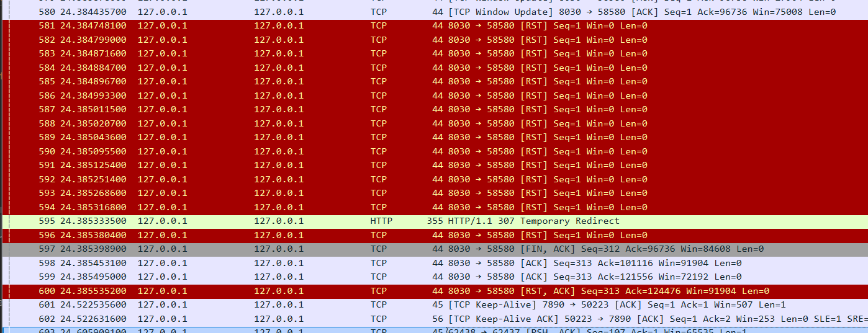Select the RST, ACK packet 600
868x333 pixels.
435,291
